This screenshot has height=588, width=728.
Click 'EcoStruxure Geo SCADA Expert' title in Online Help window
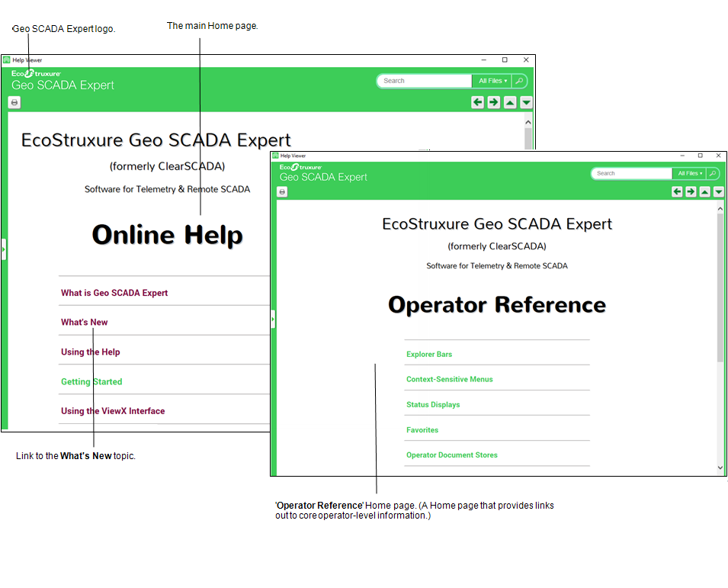point(156,140)
